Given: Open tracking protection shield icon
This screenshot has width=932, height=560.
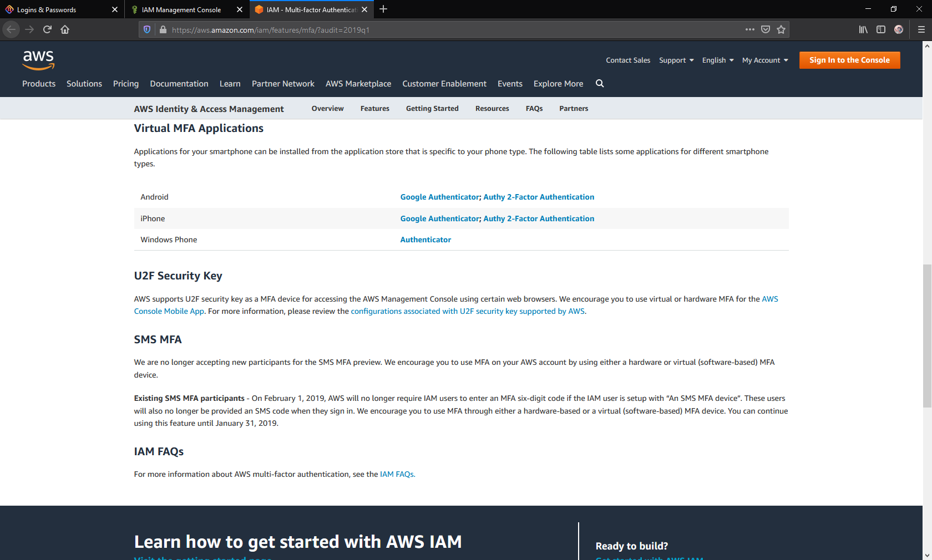Looking at the screenshot, I should [x=147, y=29].
